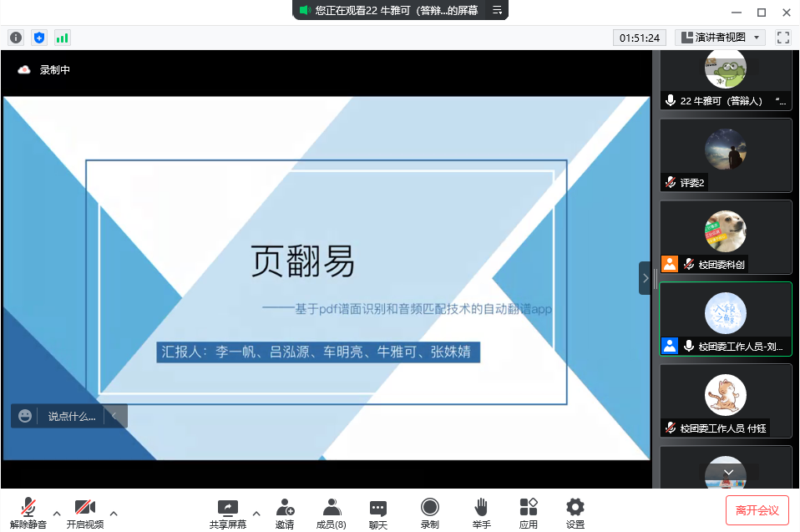
Task: Open 设置 settings gear
Action: point(575,513)
